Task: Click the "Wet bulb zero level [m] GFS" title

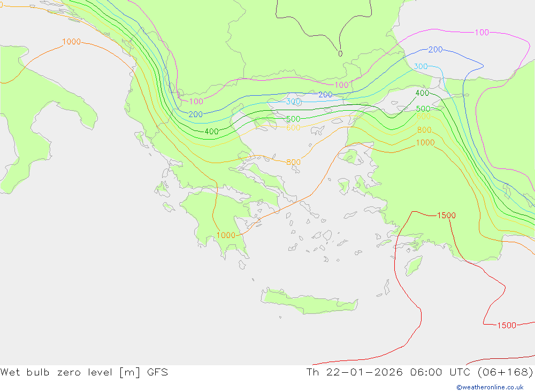Action: tap(84, 372)
